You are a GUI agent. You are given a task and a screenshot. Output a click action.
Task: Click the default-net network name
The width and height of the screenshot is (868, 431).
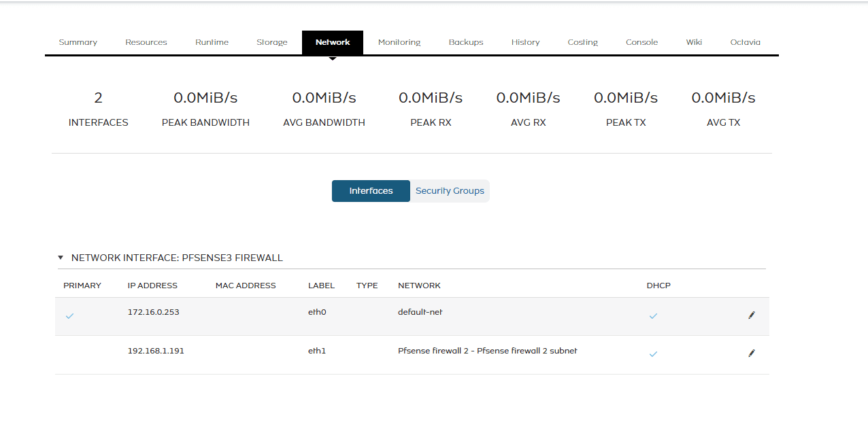[x=420, y=313]
